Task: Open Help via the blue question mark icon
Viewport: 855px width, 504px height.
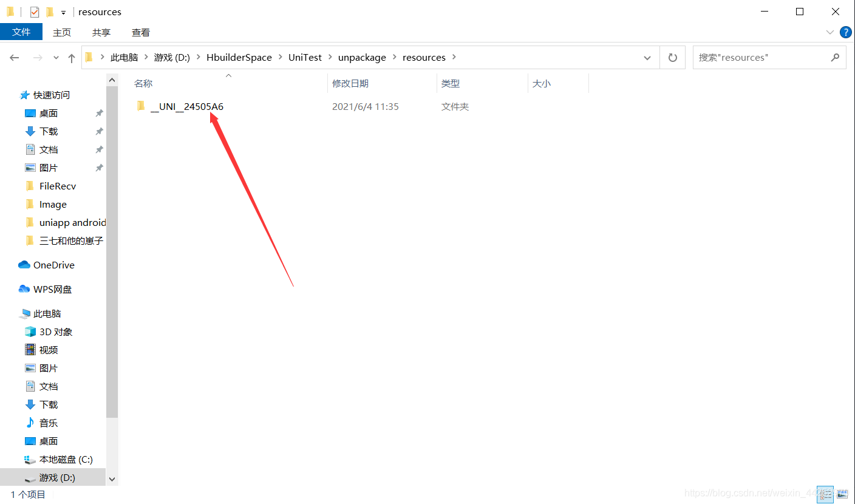Action: coord(845,32)
